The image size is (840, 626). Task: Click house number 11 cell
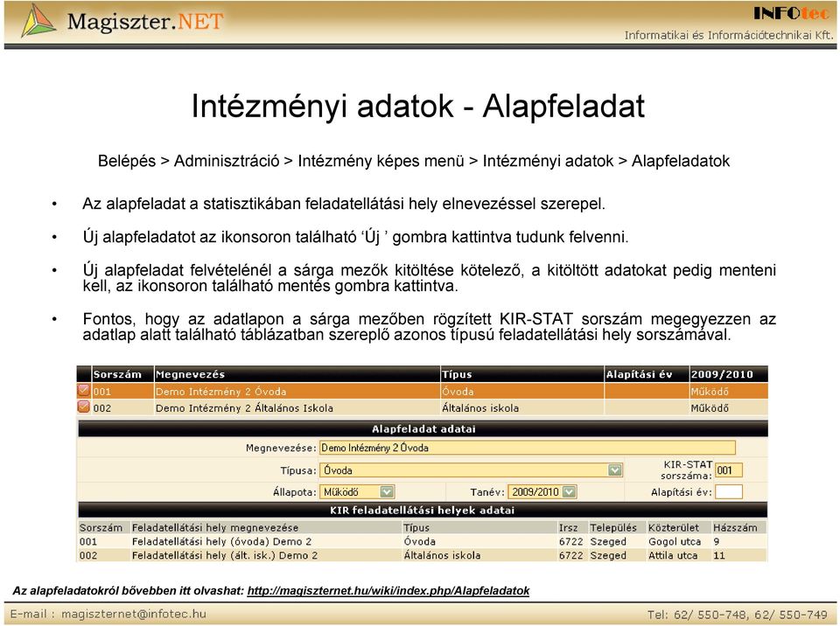tap(719, 555)
